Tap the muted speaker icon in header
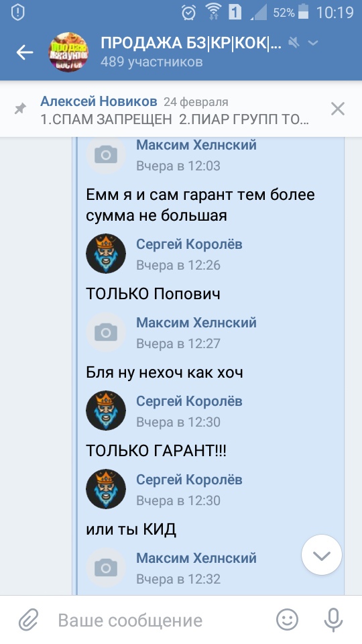This screenshot has height=644, width=362. pos(294,42)
